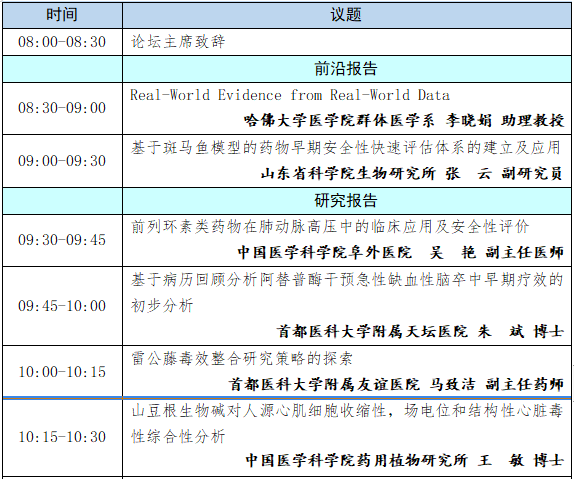Click the 时间 column header
Viewport: 574px width, 479px height.
click(x=62, y=15)
